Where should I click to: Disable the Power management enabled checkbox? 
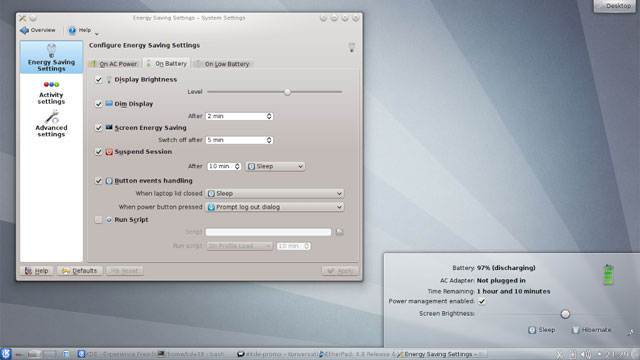click(x=482, y=301)
